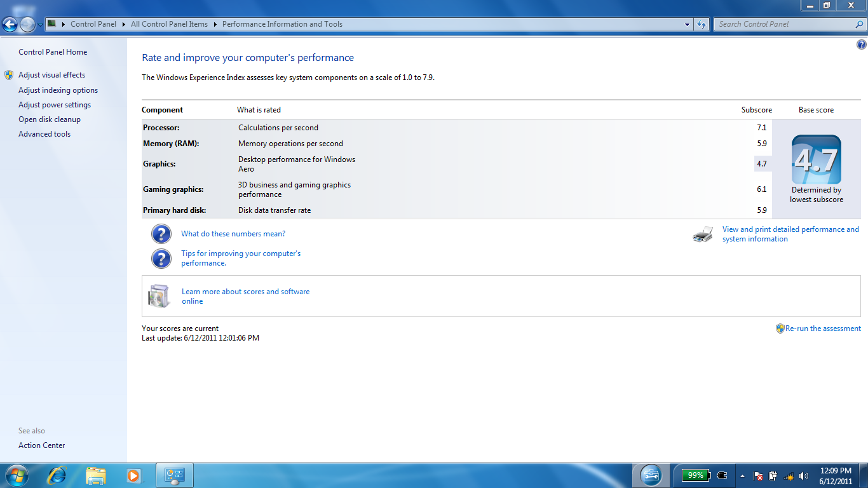Screen dimensions: 868x488
Task: Expand the address bar history dropdown
Action: (688, 24)
